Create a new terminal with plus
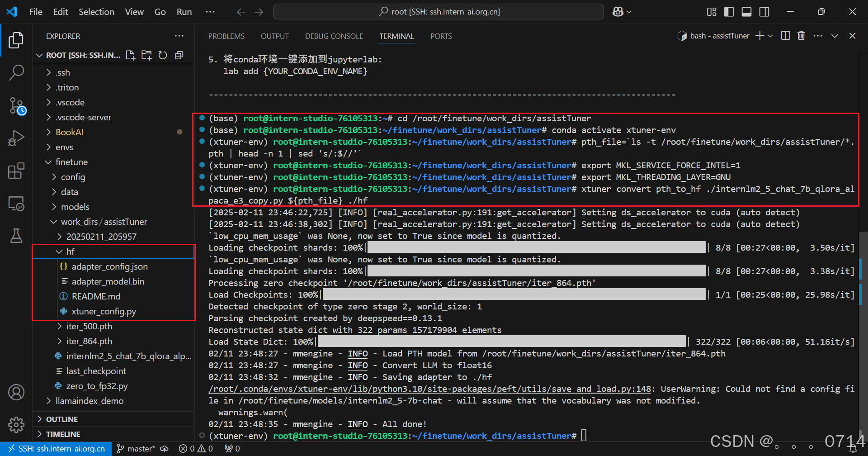The height and width of the screenshot is (456, 868). (759, 36)
